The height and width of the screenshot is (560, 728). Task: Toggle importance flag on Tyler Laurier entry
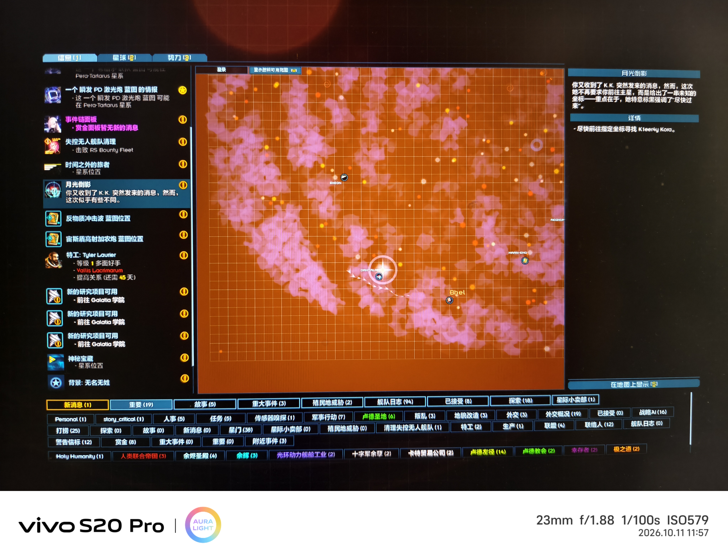pos(184,255)
